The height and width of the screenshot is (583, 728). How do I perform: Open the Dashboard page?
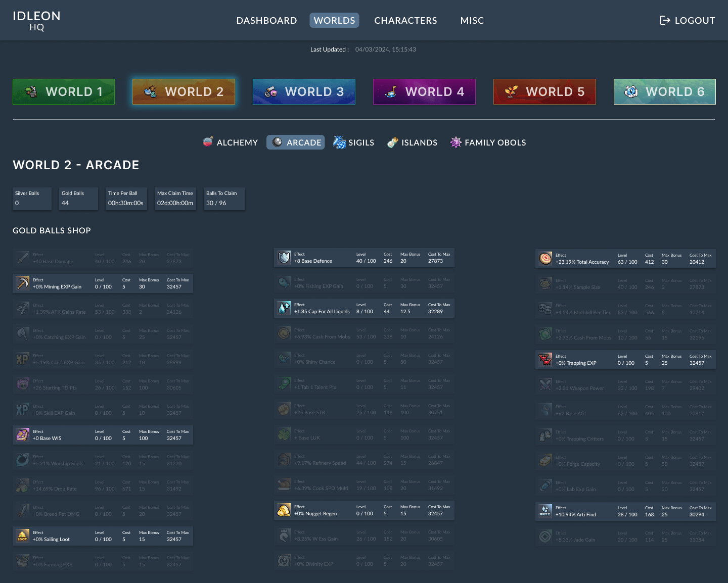point(266,21)
